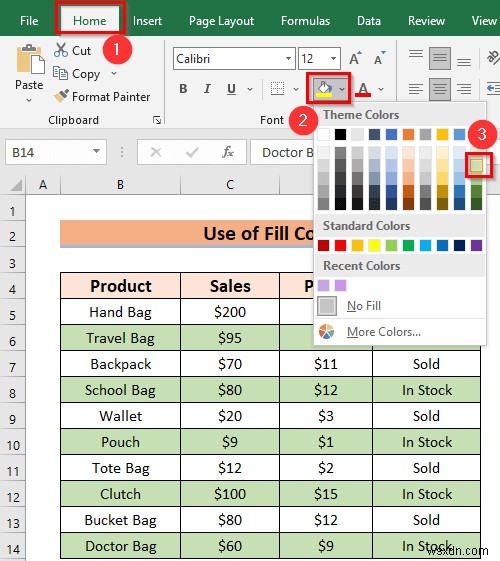Click the Font Color letter A

363,89
